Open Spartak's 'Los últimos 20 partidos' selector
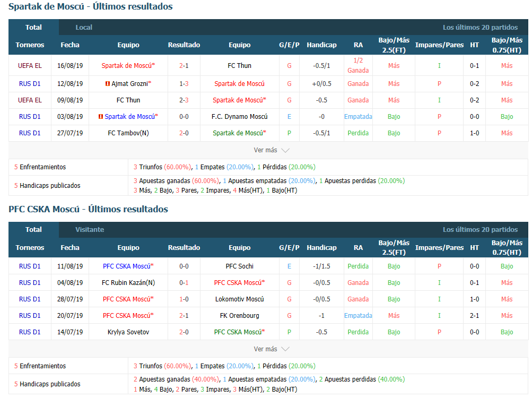The image size is (532, 398). [x=480, y=28]
